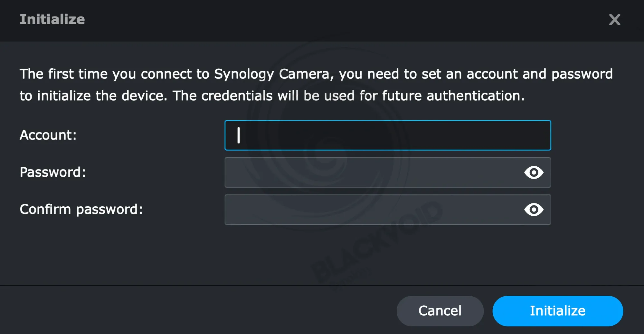Viewport: 644px width, 334px height.
Task: Click "account and password" in the description
Action: [x=539, y=74]
